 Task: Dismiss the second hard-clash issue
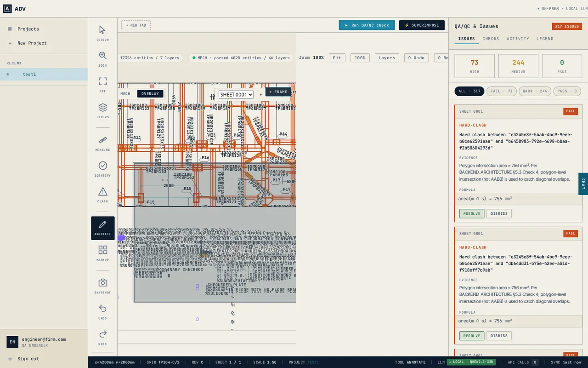click(x=499, y=336)
